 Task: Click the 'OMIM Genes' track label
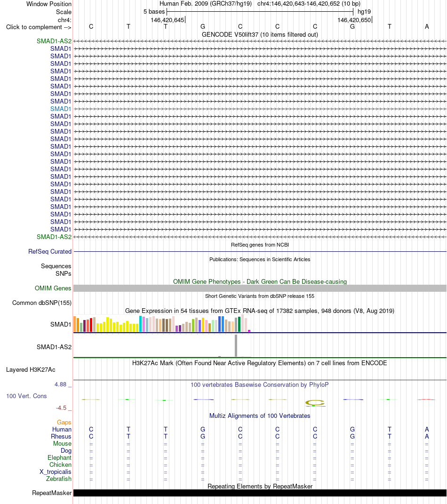(x=53, y=288)
